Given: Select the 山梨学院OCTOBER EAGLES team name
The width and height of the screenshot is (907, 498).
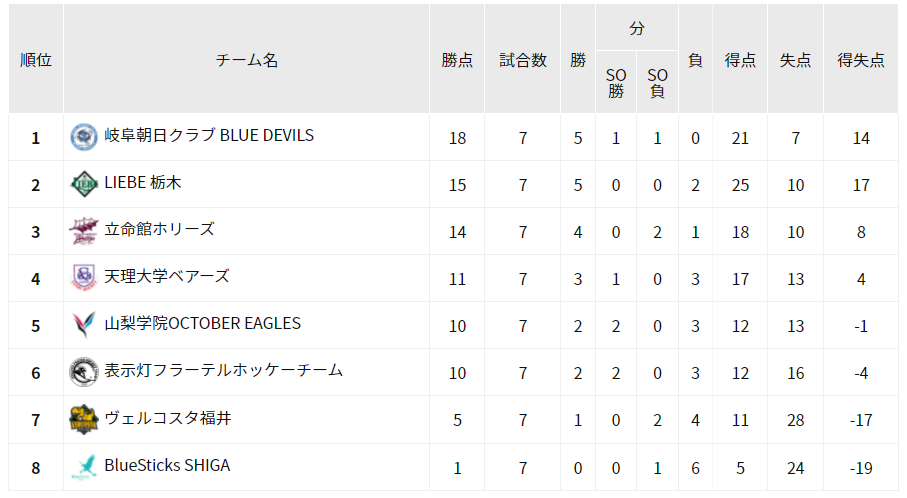Looking at the screenshot, I should (202, 323).
